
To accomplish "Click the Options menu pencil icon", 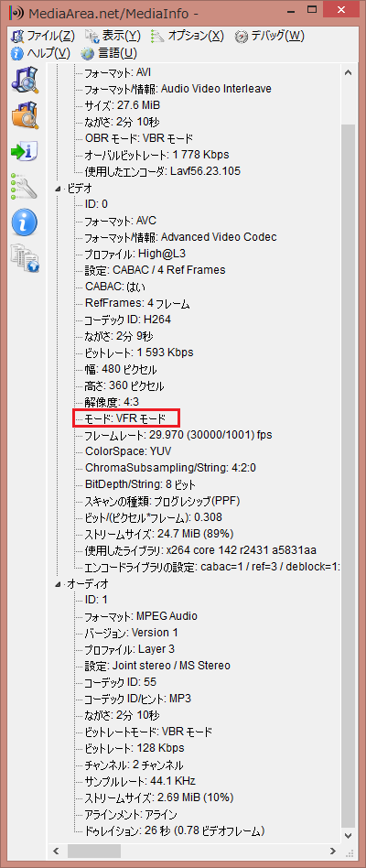I will [x=158, y=36].
